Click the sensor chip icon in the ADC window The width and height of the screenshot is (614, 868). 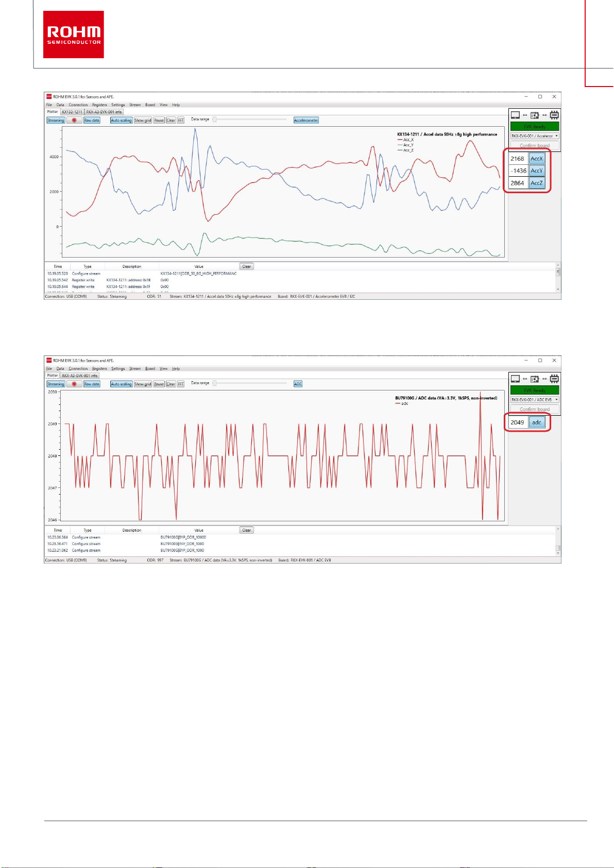tap(554, 379)
